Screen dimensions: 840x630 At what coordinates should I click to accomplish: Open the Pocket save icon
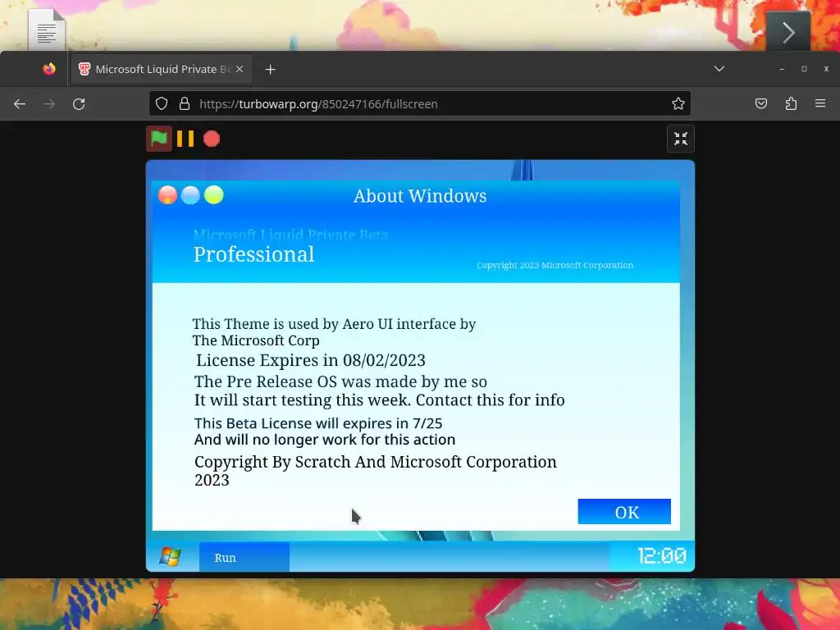click(x=760, y=104)
